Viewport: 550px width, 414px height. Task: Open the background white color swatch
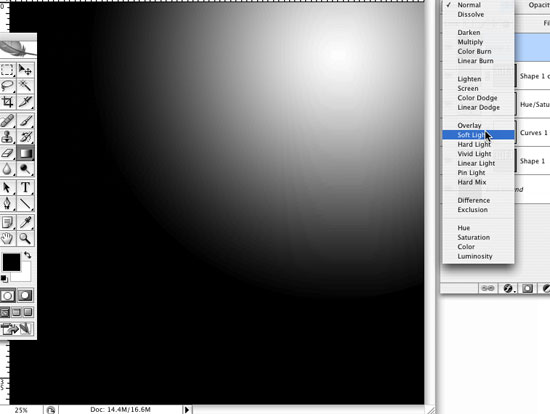pos(24,275)
